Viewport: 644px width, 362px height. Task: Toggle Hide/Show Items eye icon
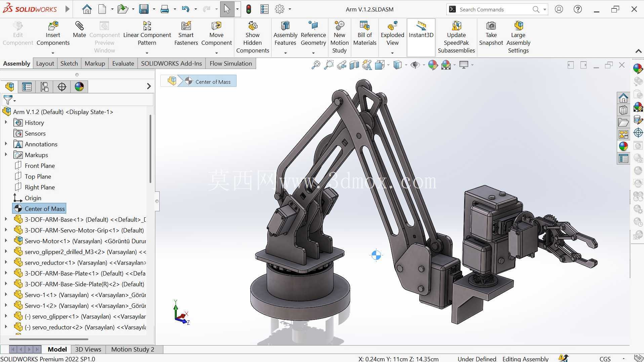pos(415,65)
